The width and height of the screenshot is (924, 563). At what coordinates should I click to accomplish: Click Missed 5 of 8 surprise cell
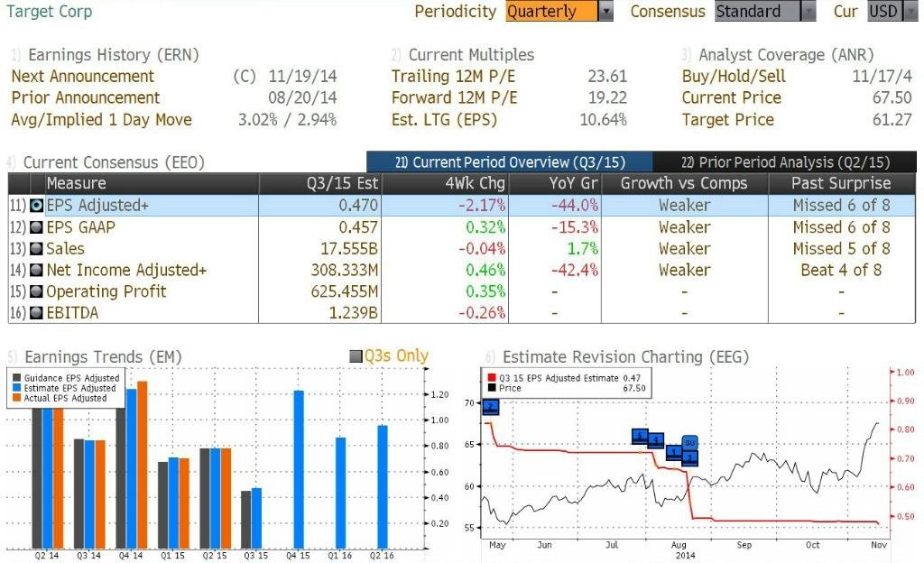click(842, 248)
